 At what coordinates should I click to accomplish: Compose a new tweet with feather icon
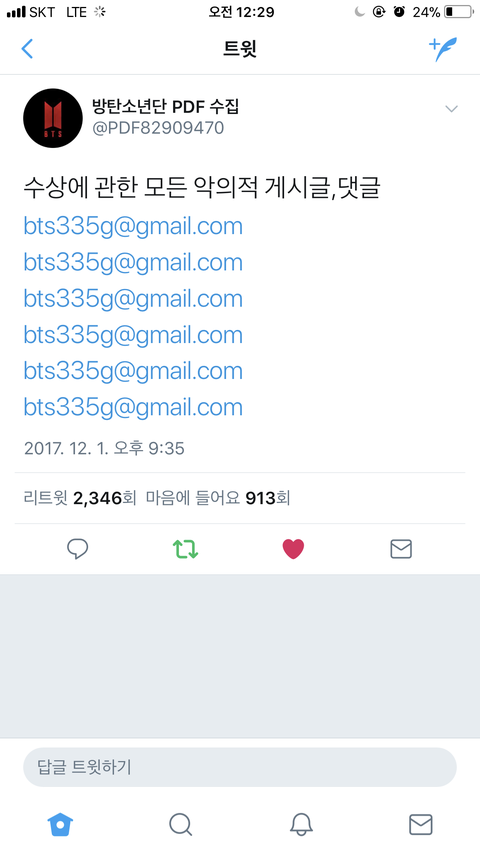(443, 49)
